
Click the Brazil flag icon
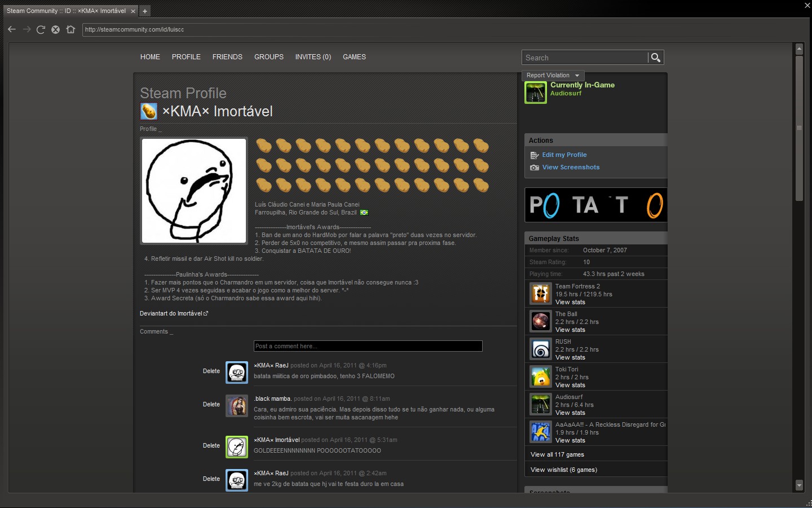pyautogui.click(x=364, y=213)
